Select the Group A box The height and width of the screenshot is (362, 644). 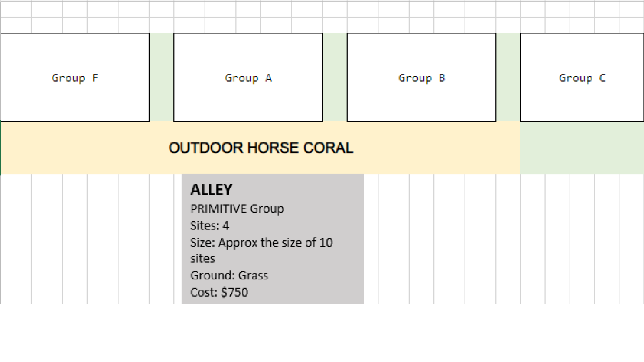tap(248, 78)
